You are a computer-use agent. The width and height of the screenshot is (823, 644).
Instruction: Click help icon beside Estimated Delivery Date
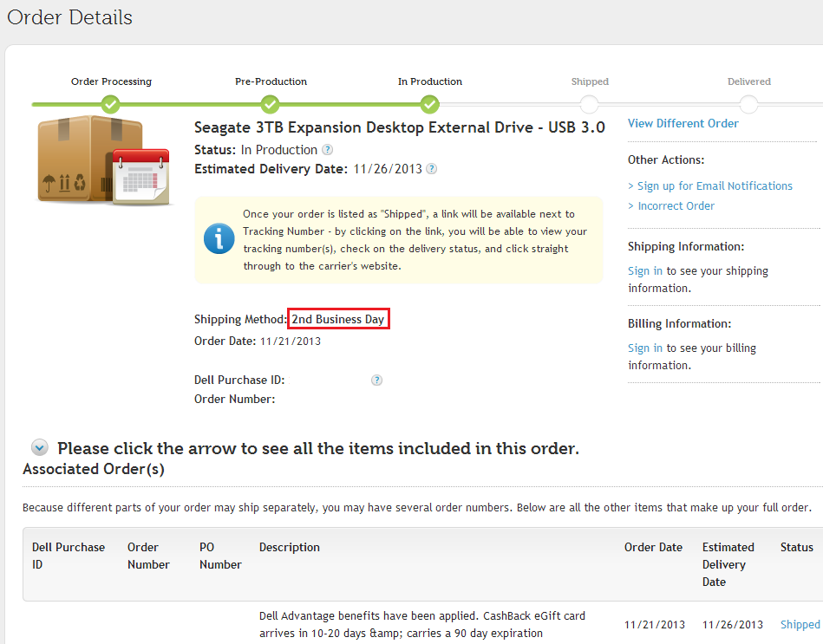[432, 169]
